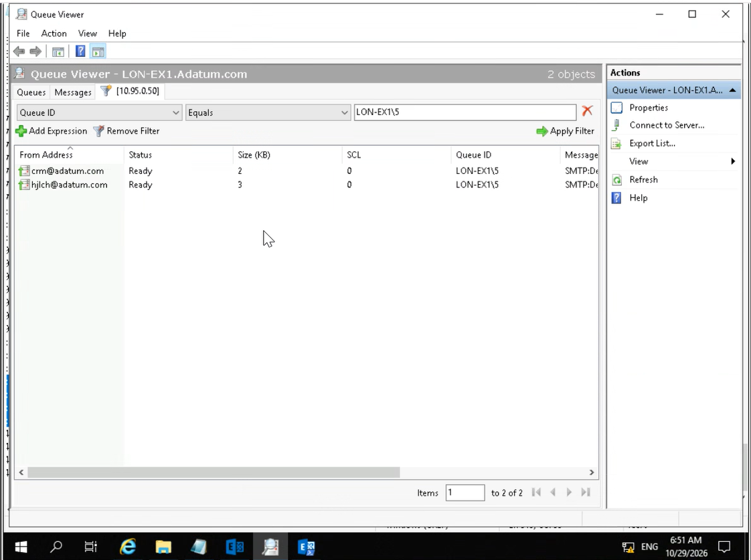Go to next page of items
This screenshot has height=560, width=751.
(569, 492)
